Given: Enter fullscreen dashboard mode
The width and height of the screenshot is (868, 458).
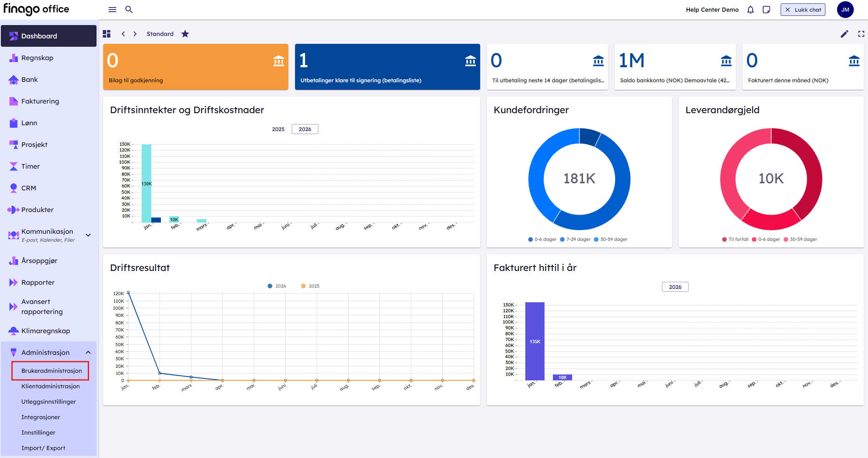Looking at the screenshot, I should point(861,34).
